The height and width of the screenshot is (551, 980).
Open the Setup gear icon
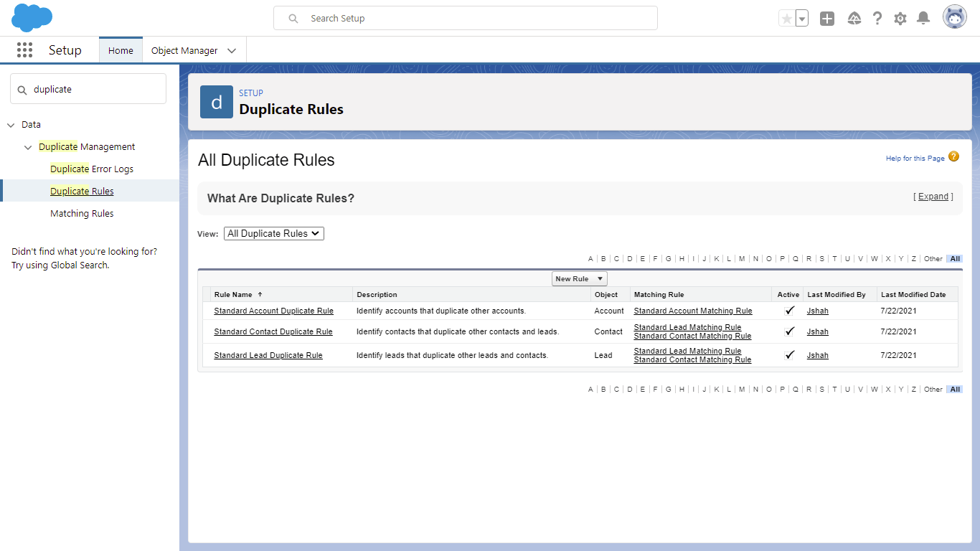pyautogui.click(x=900, y=19)
